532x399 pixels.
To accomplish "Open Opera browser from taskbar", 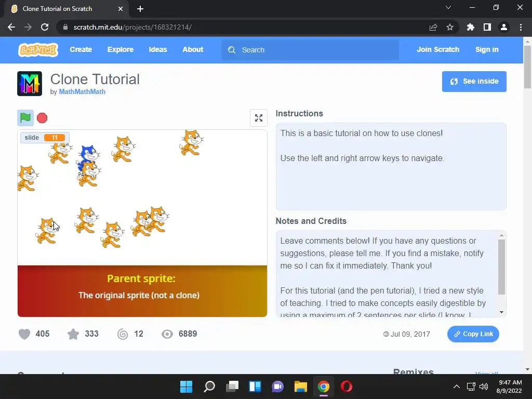I will pyautogui.click(x=347, y=387).
